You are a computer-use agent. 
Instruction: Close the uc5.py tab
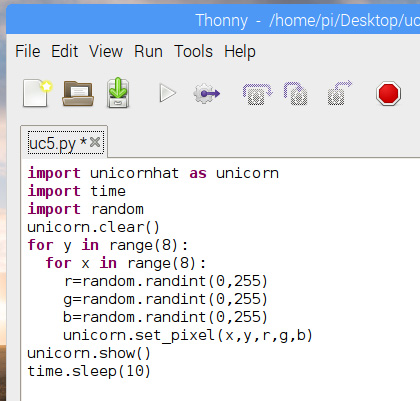pos(95,142)
